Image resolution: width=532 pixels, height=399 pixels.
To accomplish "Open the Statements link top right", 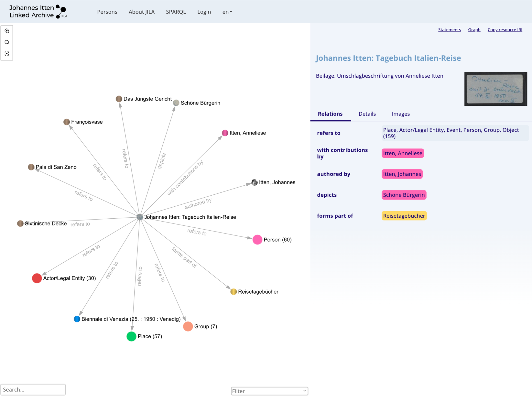I will pos(449,29).
